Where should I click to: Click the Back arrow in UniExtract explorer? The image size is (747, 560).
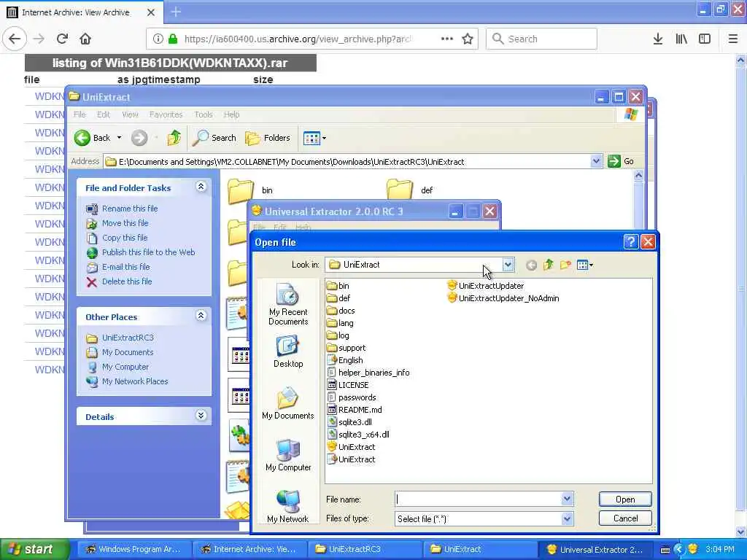click(x=82, y=138)
